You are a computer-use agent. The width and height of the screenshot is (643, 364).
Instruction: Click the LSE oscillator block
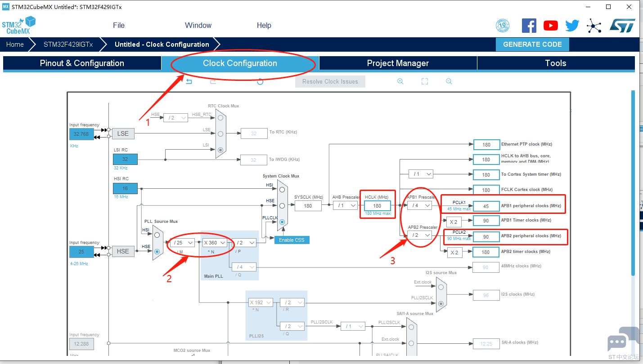click(123, 133)
